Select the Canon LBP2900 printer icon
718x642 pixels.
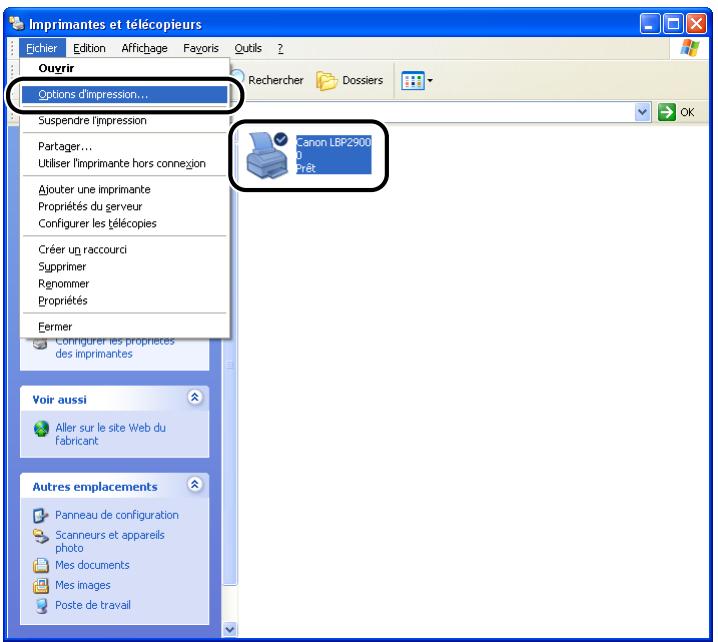point(267,155)
